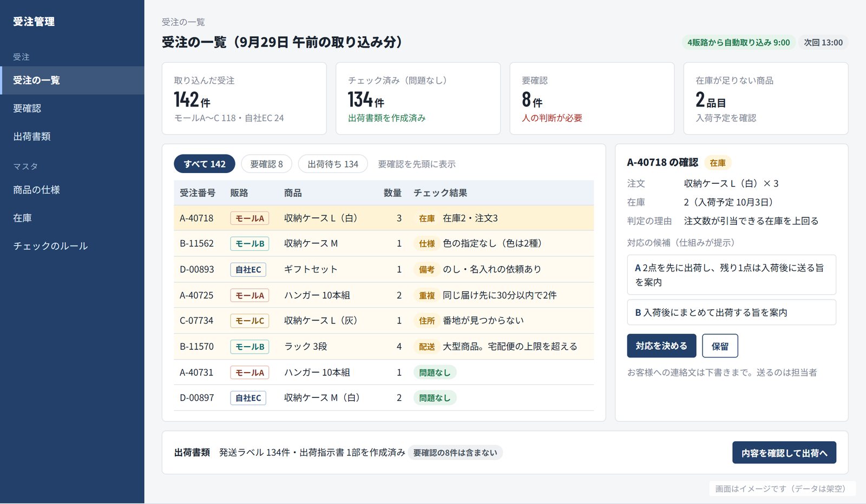Viewport: 866px width, 504px height.
Task: Click the 次回 13:00 status pill
Action: tap(823, 42)
